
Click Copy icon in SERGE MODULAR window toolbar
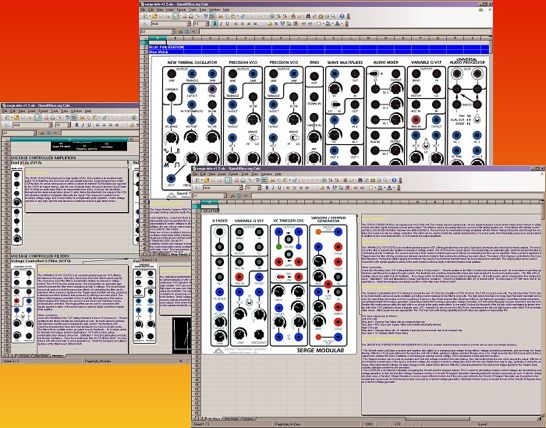click(x=278, y=180)
